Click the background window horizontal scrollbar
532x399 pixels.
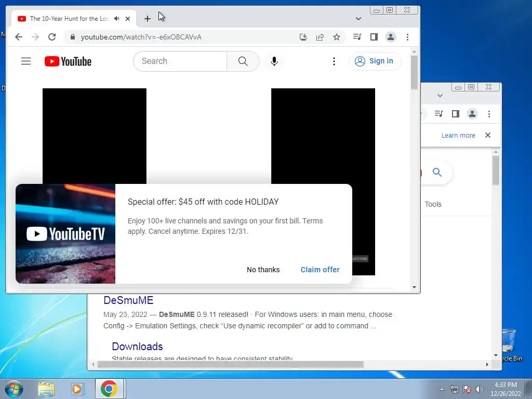point(230,364)
